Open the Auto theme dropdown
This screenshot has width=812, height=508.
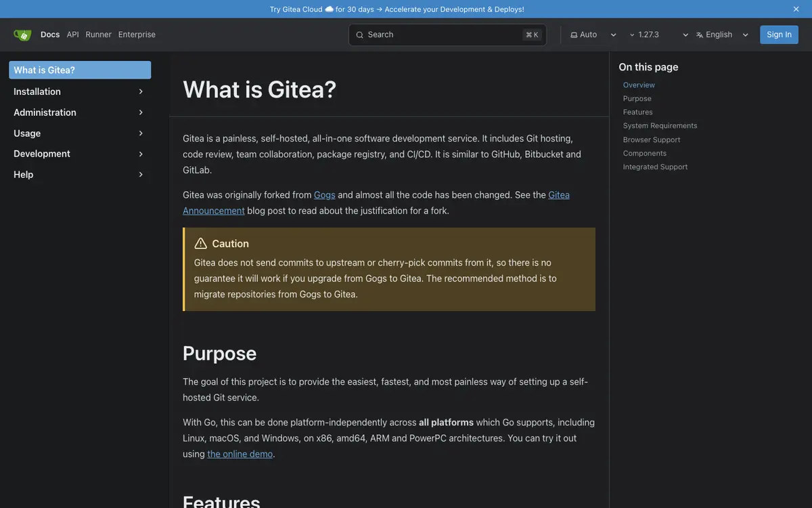pyautogui.click(x=593, y=35)
